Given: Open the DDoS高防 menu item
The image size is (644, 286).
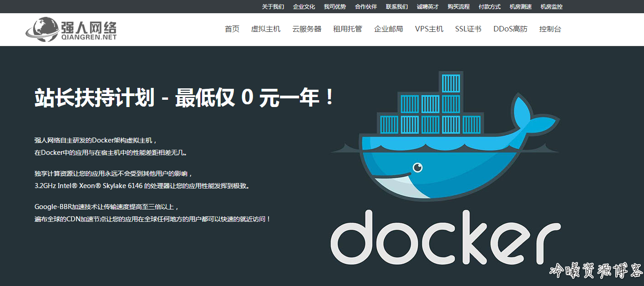Looking at the screenshot, I should click(x=511, y=29).
